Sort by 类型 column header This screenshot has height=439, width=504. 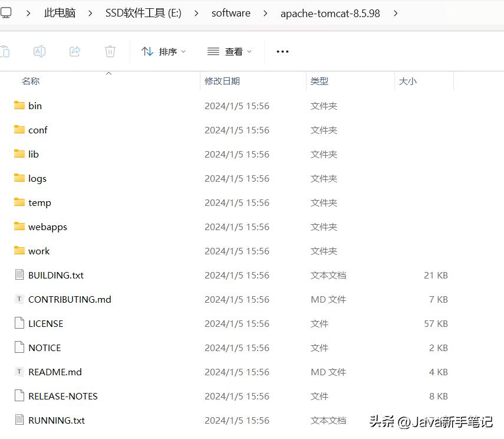pyautogui.click(x=319, y=81)
